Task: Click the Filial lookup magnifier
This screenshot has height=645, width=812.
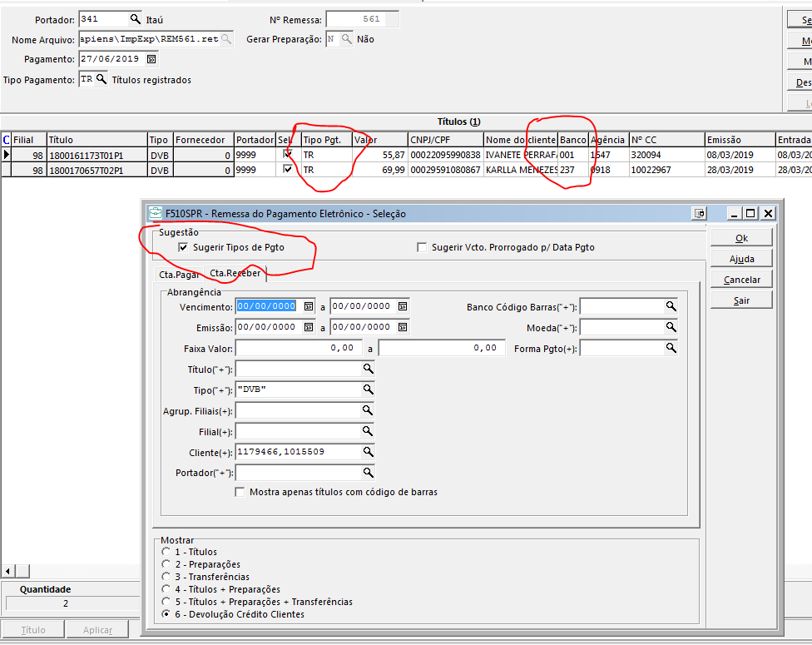Action: click(368, 431)
